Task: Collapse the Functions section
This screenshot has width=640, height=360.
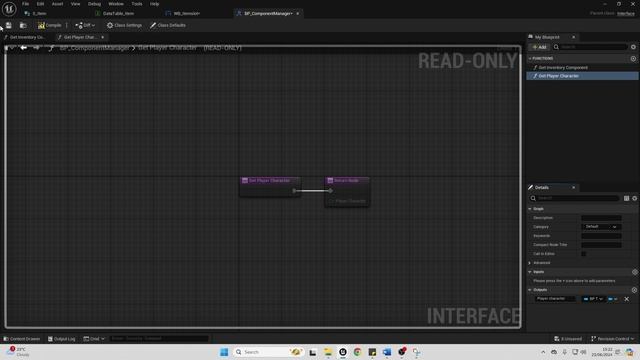Action: click(x=530, y=58)
